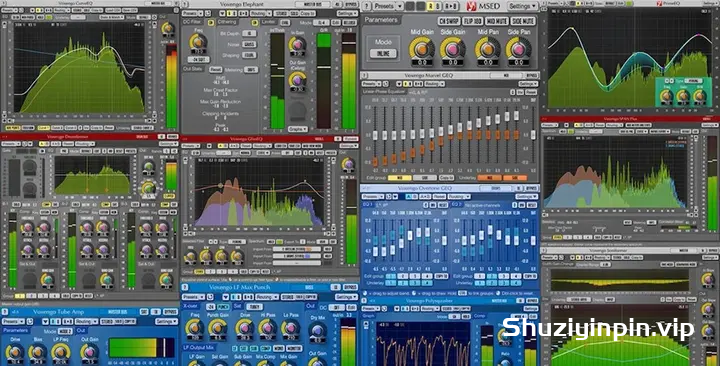
Task: Select the MSED A state tab
Action: 430,6
